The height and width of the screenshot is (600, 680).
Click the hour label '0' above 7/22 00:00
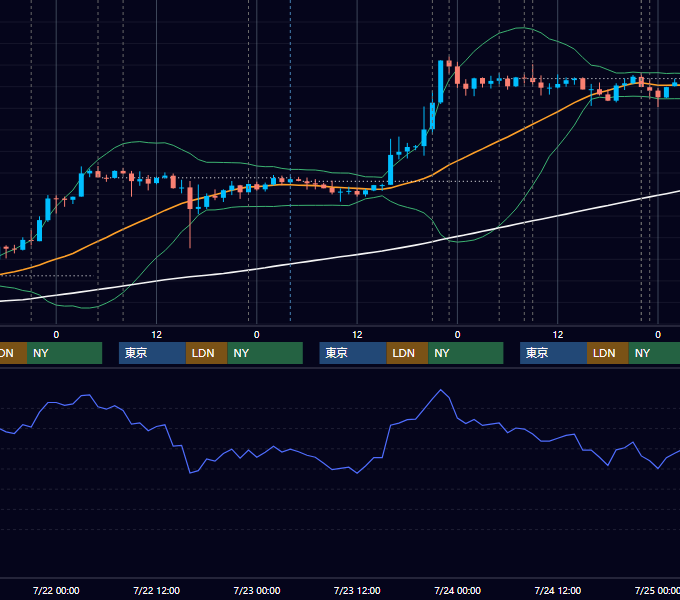(56, 335)
